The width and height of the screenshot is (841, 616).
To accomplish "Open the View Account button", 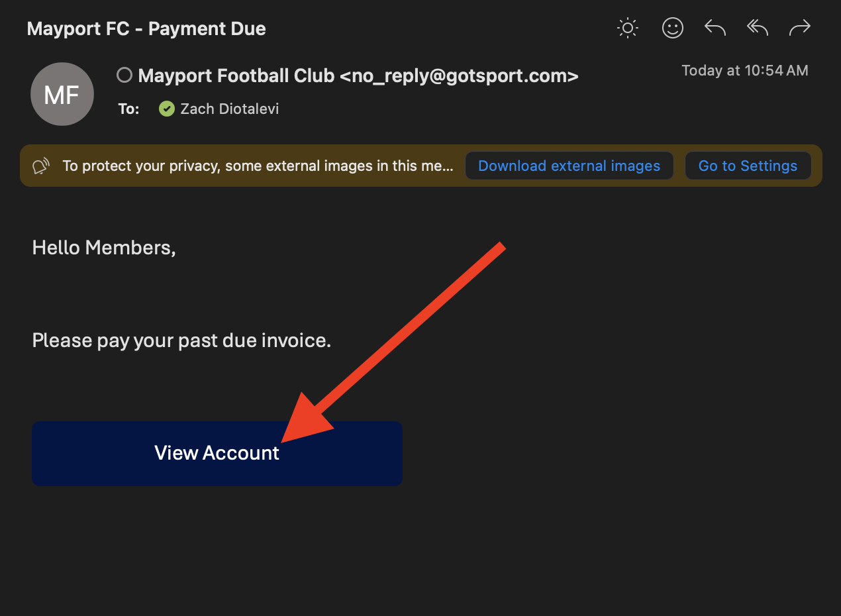I will (x=217, y=453).
